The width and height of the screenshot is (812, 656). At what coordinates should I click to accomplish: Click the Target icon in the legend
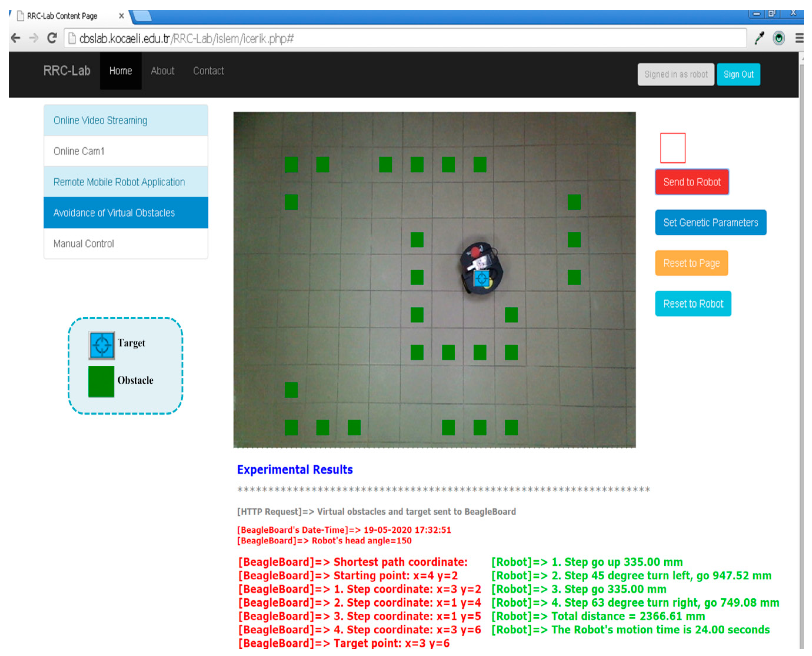[102, 345]
